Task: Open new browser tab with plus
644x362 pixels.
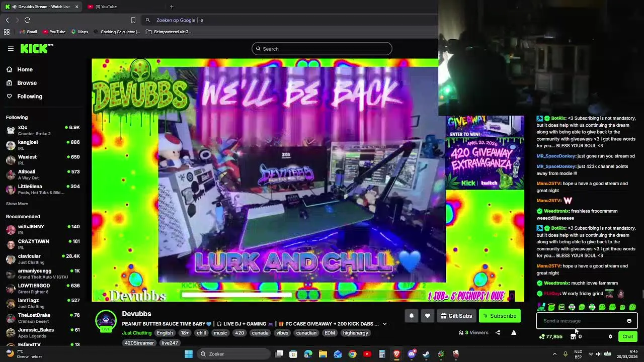Action: (x=172, y=7)
